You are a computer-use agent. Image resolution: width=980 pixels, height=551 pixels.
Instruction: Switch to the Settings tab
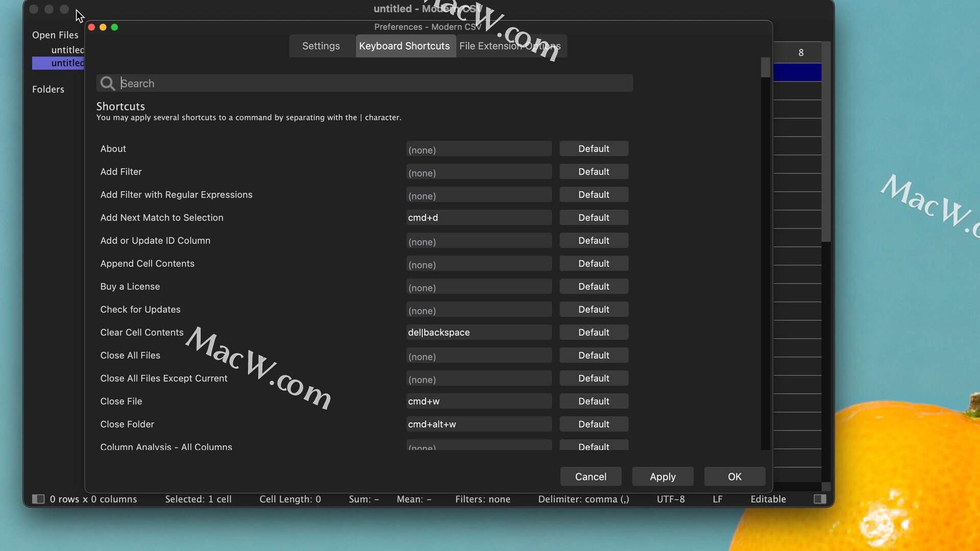321,46
